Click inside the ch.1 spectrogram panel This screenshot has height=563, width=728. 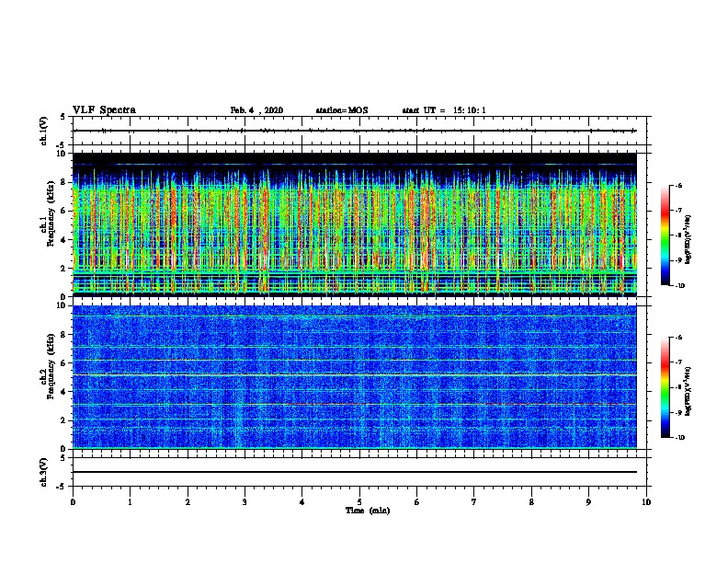[355, 224]
